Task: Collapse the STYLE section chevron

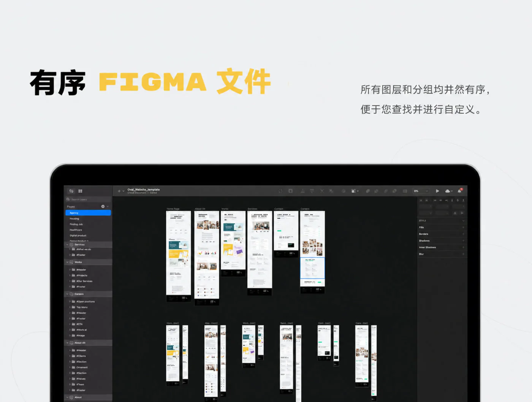Action: coord(463,221)
